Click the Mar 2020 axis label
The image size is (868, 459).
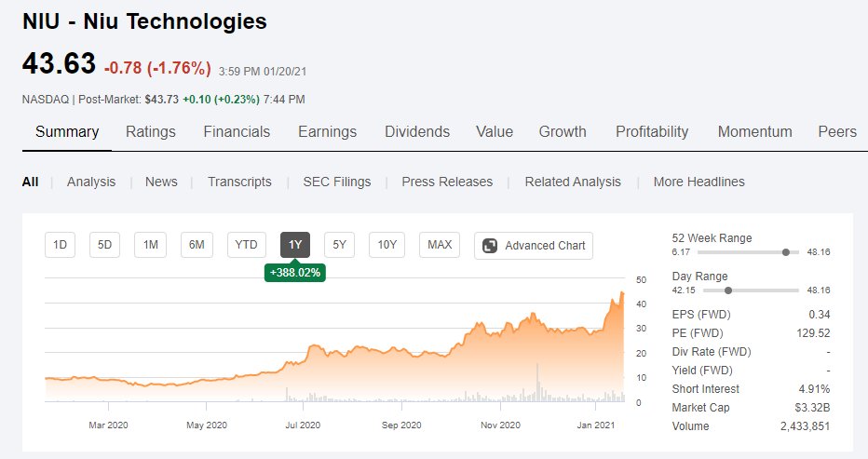(x=108, y=425)
